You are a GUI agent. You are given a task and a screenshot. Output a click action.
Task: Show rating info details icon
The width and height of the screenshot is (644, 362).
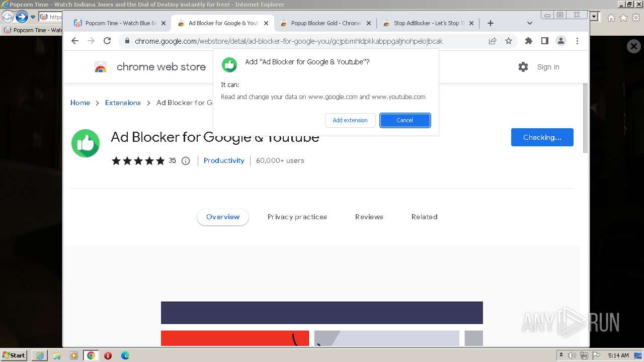pyautogui.click(x=186, y=161)
